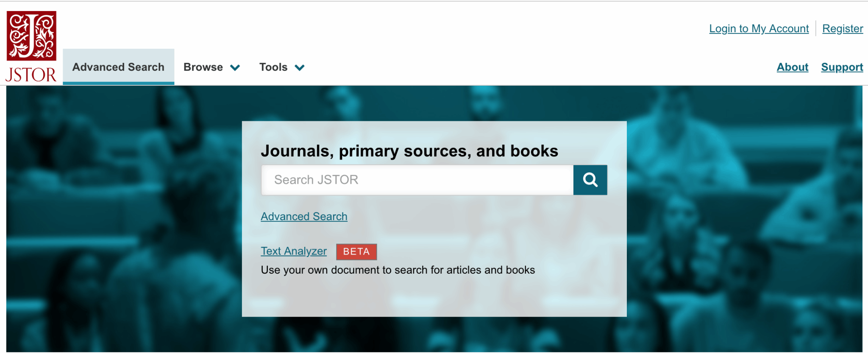The height and width of the screenshot is (353, 868).
Task: Click the red JSTOR wordmark under the emblem
Action: click(x=31, y=75)
